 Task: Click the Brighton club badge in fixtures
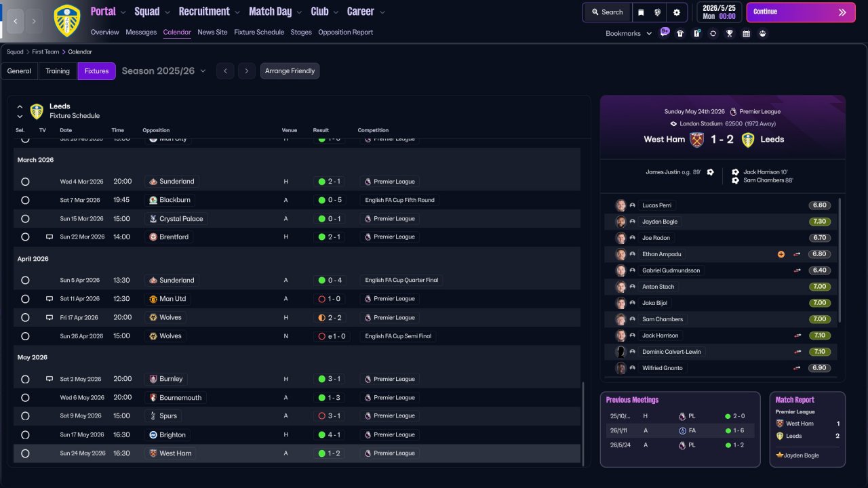153,435
